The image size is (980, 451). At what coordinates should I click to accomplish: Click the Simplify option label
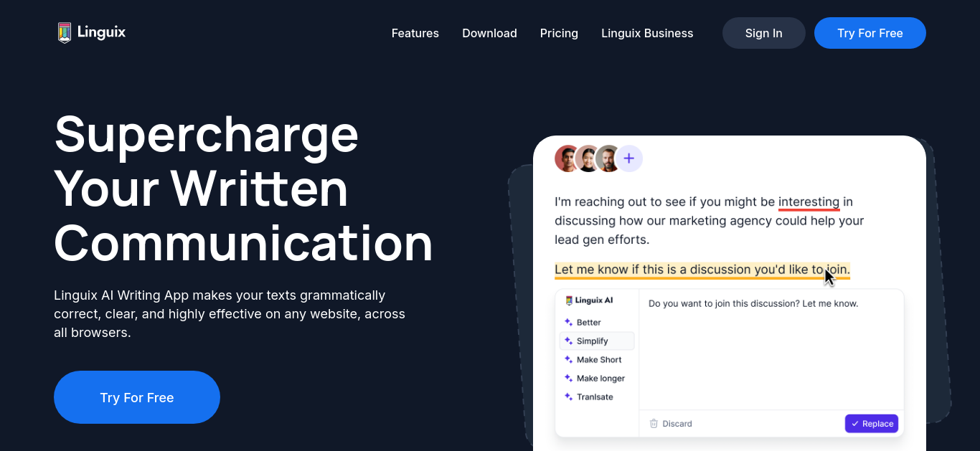click(x=593, y=341)
